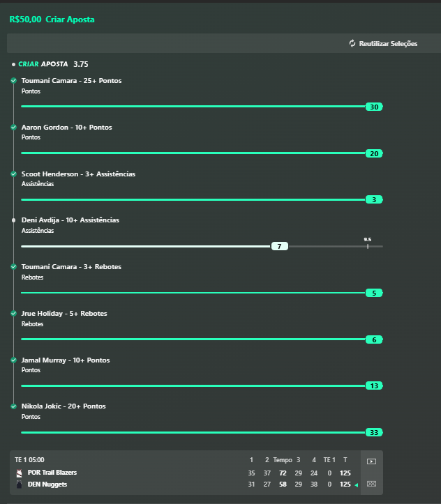
Task: Click Trail Blazers halftime score 72
Action: (x=283, y=473)
